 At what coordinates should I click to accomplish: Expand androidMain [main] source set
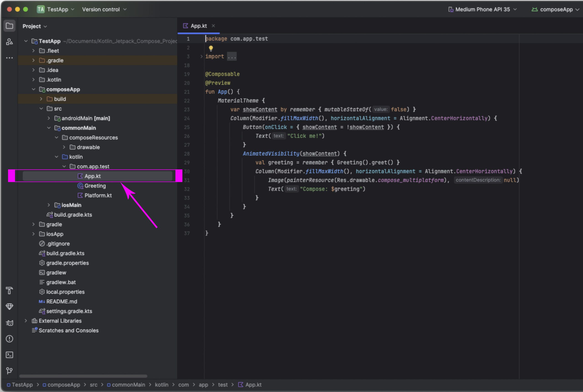(49, 118)
